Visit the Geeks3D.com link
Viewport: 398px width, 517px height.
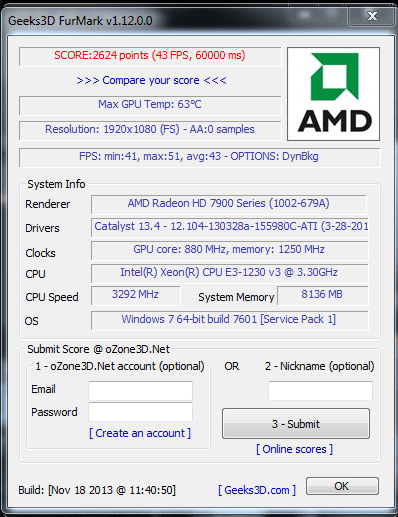(x=257, y=490)
